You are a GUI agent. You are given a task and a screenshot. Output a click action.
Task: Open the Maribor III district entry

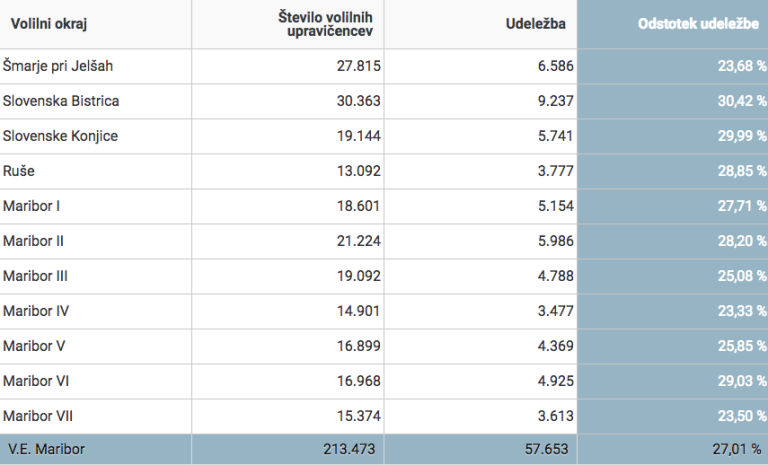(36, 276)
